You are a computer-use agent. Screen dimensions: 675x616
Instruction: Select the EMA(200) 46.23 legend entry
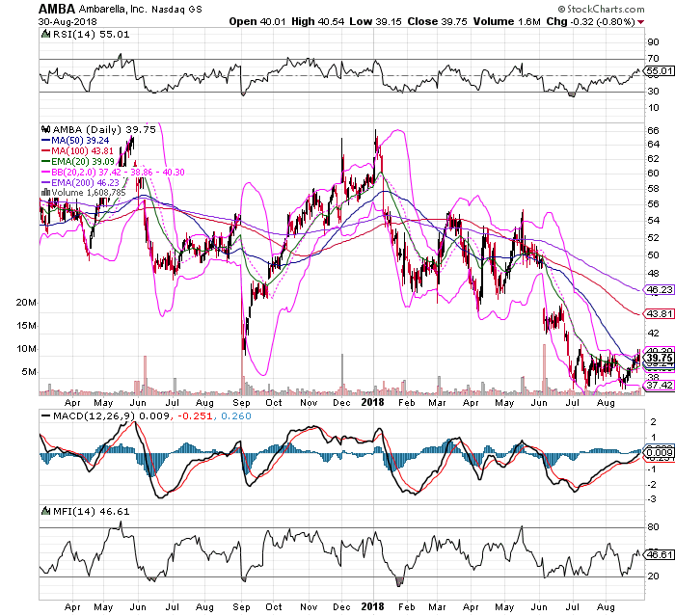(80, 182)
